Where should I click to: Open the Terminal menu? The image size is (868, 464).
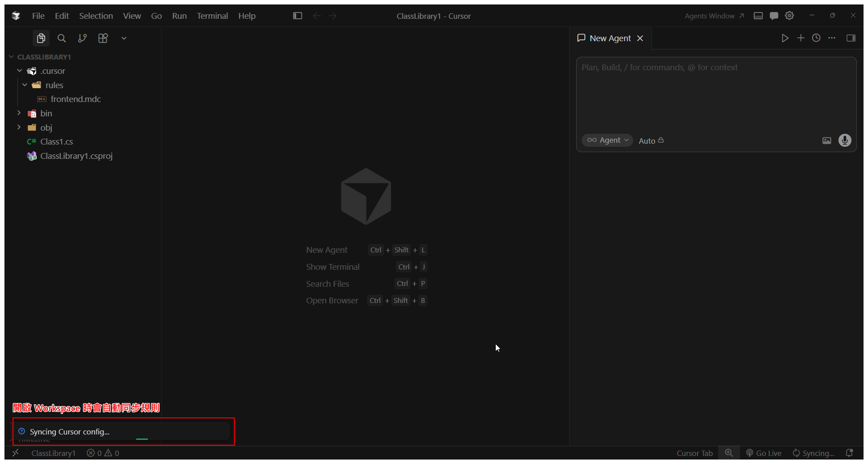tap(212, 16)
